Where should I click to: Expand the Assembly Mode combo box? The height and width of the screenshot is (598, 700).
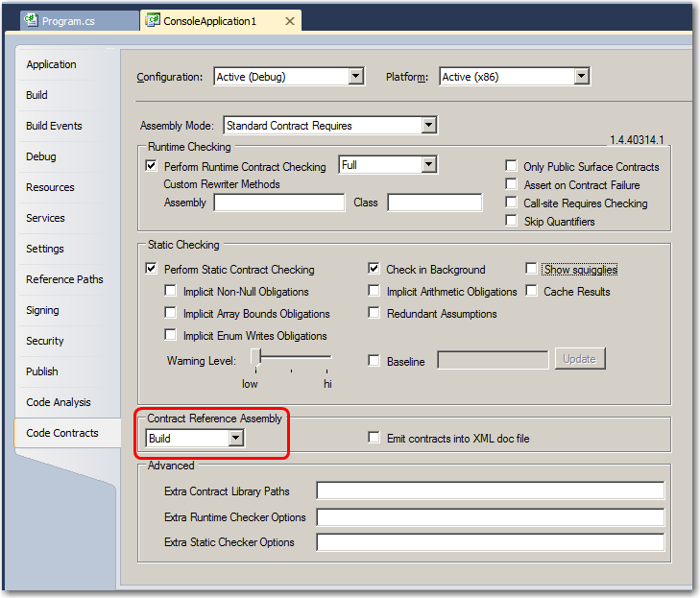click(428, 125)
